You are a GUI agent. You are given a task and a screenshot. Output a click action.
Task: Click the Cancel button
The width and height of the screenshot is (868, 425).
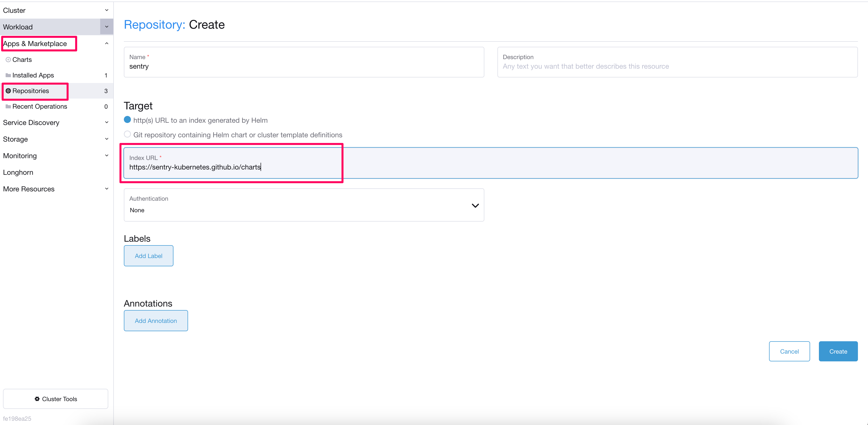tap(789, 351)
